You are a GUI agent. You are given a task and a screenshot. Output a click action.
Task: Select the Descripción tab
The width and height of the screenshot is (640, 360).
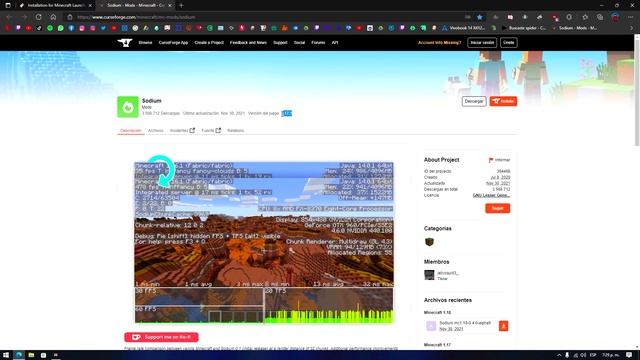pyautogui.click(x=131, y=131)
